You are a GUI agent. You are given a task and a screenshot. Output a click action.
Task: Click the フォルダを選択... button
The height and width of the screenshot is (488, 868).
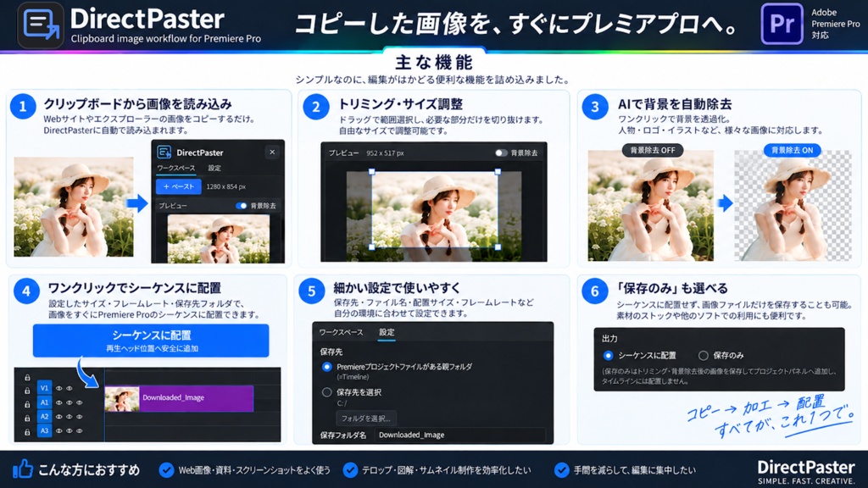[x=365, y=419]
